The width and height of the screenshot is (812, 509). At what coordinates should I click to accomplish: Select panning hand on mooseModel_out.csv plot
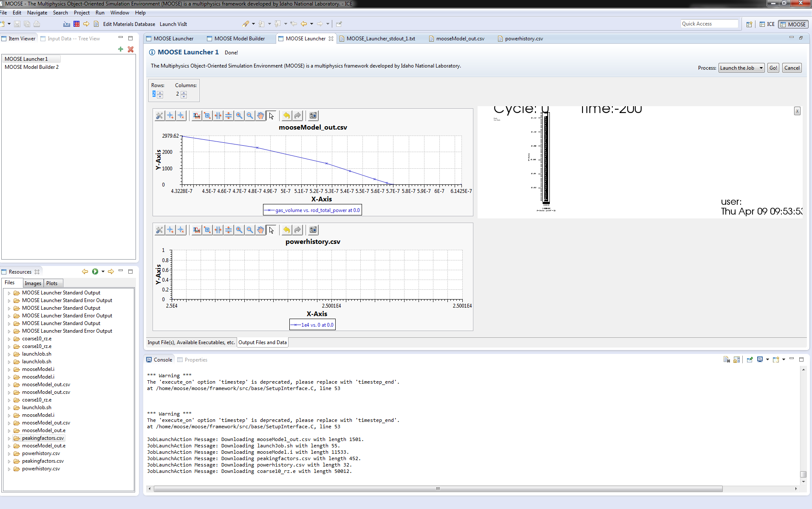pyautogui.click(x=260, y=116)
